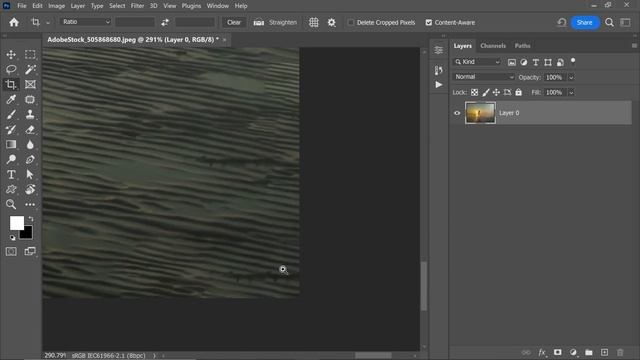
Task: Disable the Content-Aware checkbox
Action: [x=429, y=22]
